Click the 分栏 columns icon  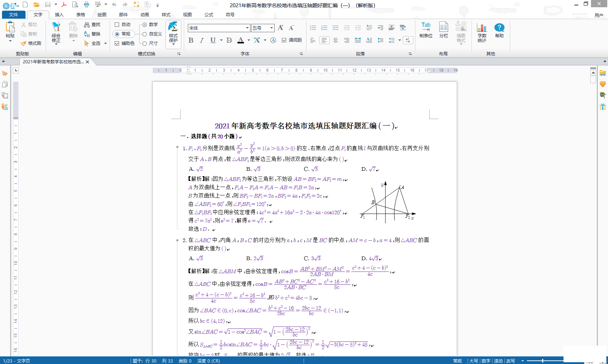[443, 30]
